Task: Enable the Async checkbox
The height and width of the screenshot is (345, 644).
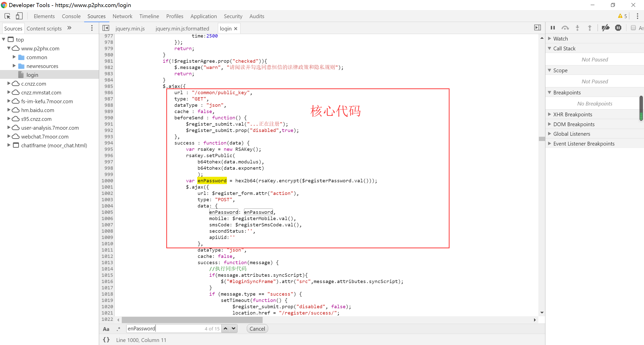Action: tap(633, 28)
